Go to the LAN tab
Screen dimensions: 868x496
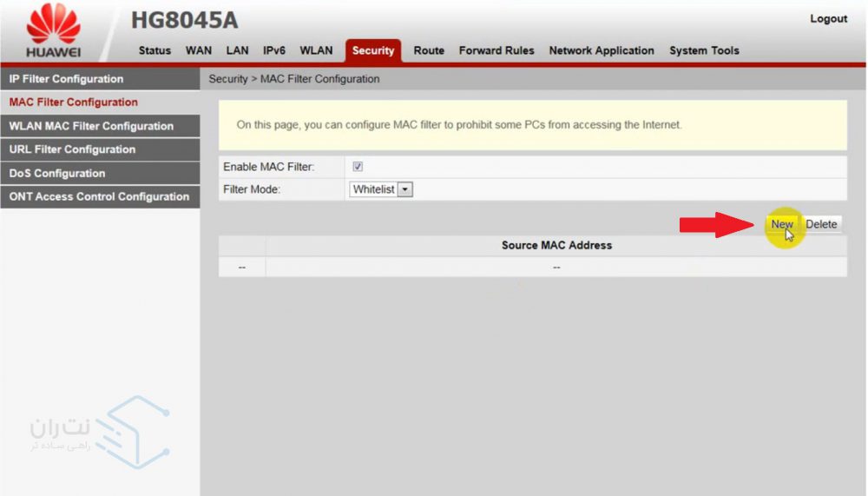(237, 50)
